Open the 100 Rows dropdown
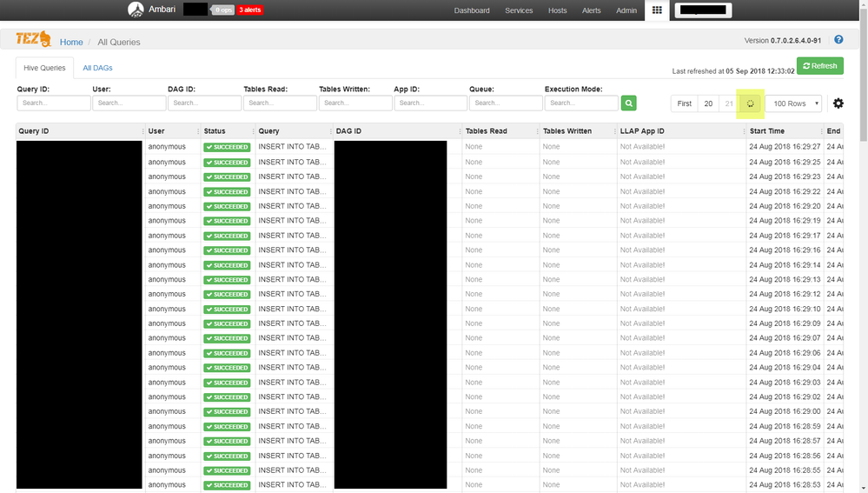Screen dimensions: 868x493 tap(793, 103)
